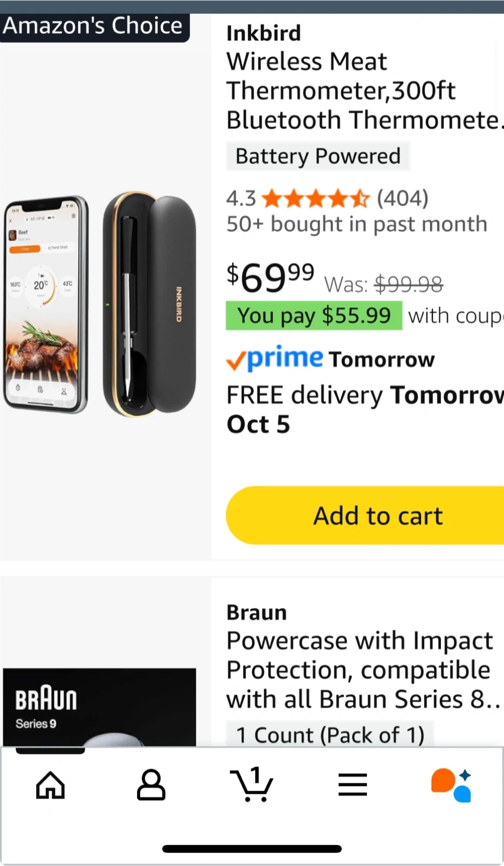This screenshot has height=866, width=504.
Task: Tap the green You pay $55.99 coupon badge
Action: 313,316
